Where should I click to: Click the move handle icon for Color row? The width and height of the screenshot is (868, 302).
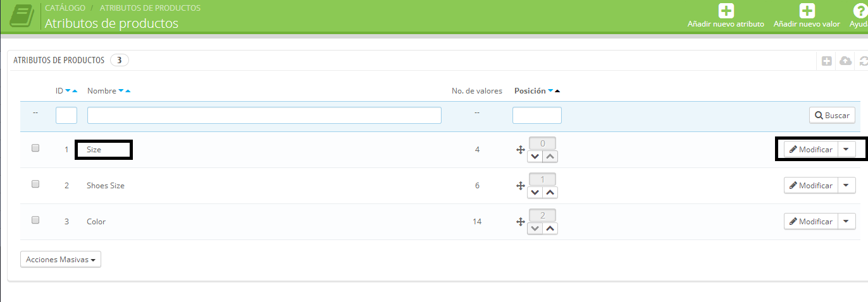click(x=521, y=222)
